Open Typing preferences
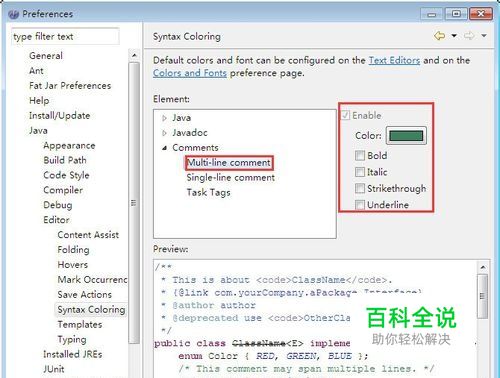500x378 pixels. [72, 340]
